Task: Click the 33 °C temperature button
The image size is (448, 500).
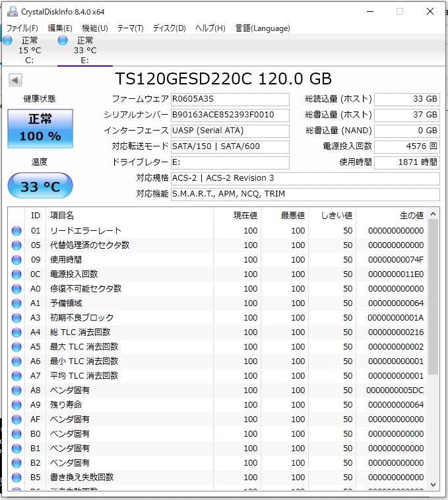Action: (x=40, y=185)
